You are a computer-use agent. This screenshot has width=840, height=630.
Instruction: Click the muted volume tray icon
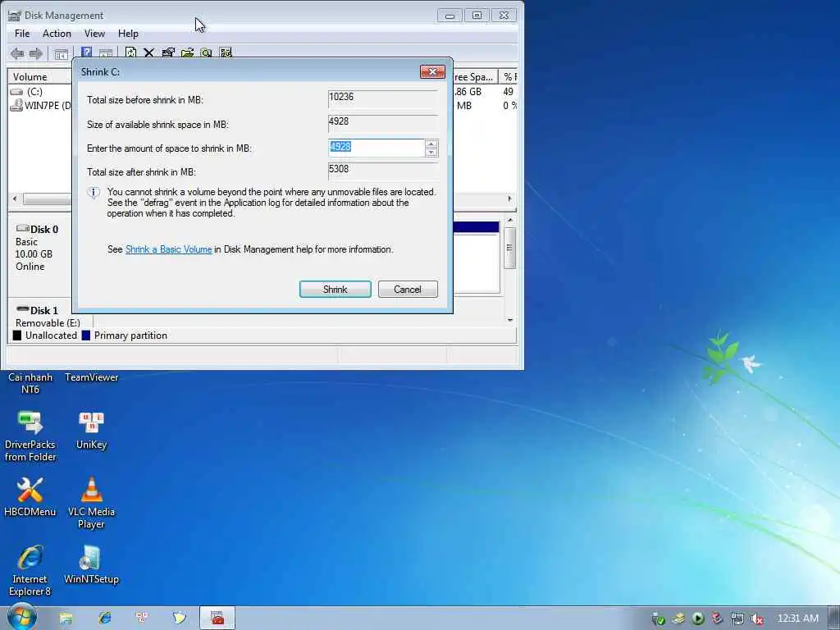pyautogui.click(x=757, y=619)
